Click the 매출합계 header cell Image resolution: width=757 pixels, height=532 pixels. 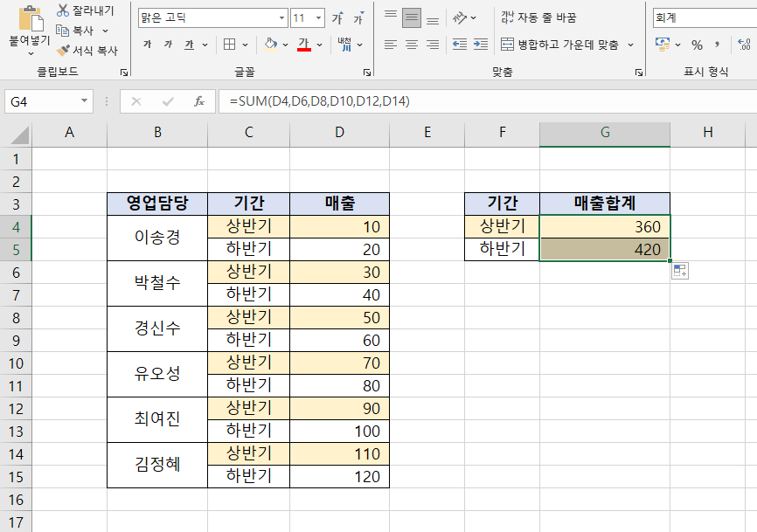(605, 204)
